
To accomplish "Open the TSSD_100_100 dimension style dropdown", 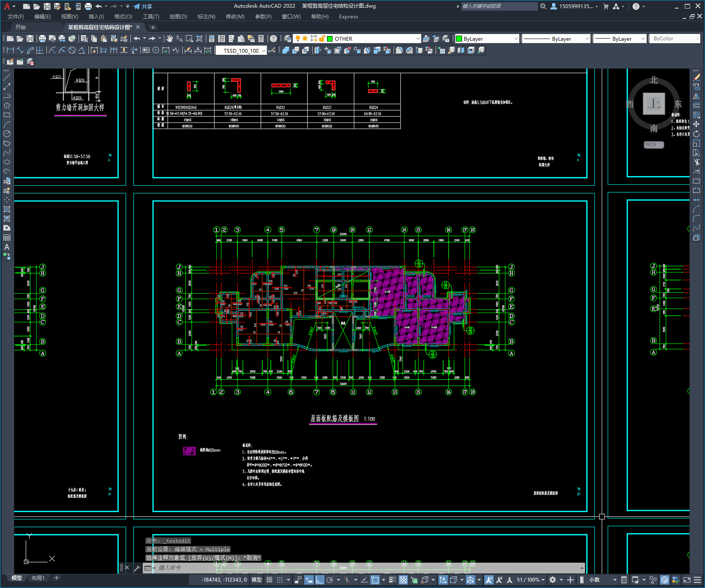I will 263,51.
